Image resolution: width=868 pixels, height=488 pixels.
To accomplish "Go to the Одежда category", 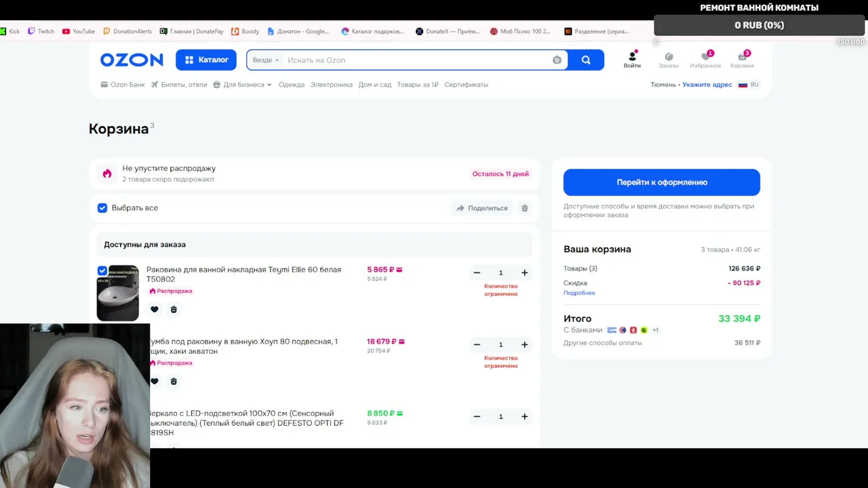I will [292, 85].
